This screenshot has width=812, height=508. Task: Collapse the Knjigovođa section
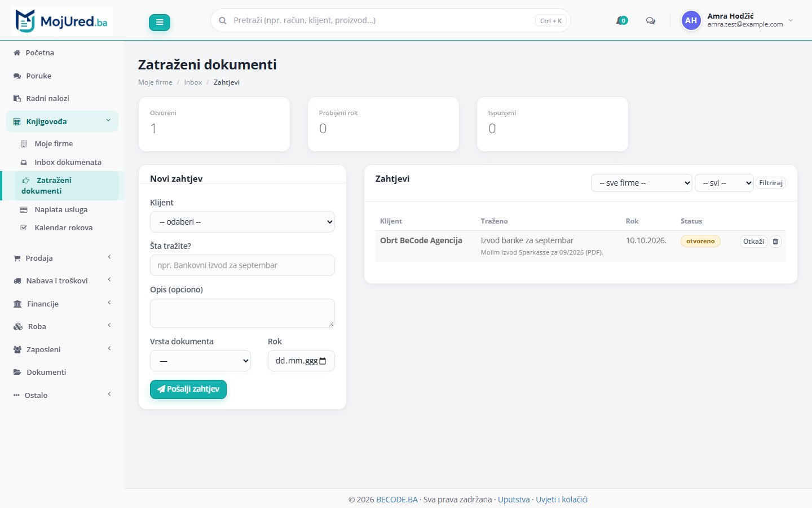point(62,121)
